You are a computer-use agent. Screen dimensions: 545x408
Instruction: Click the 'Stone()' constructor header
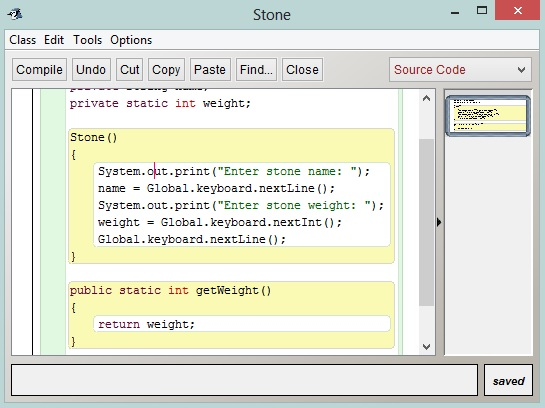click(x=93, y=137)
